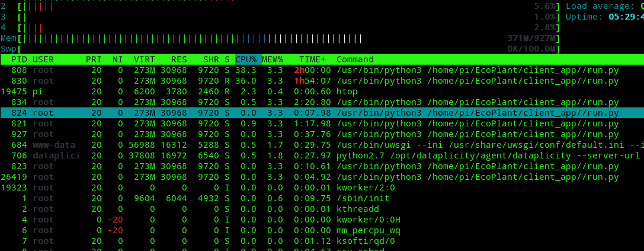Sort processes by the PID column header
Image resolution: width=644 pixels, height=251 pixels.
pyautogui.click(x=19, y=59)
